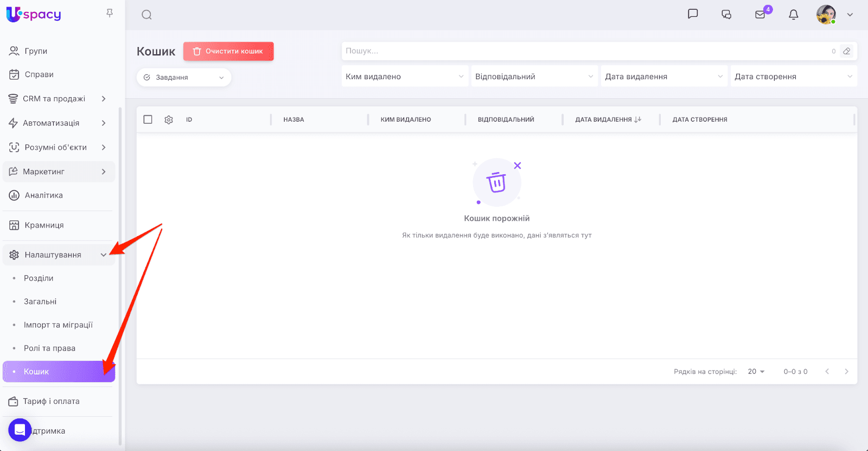Open Імпорт та міграції settings
868x451 pixels.
pos(59,325)
